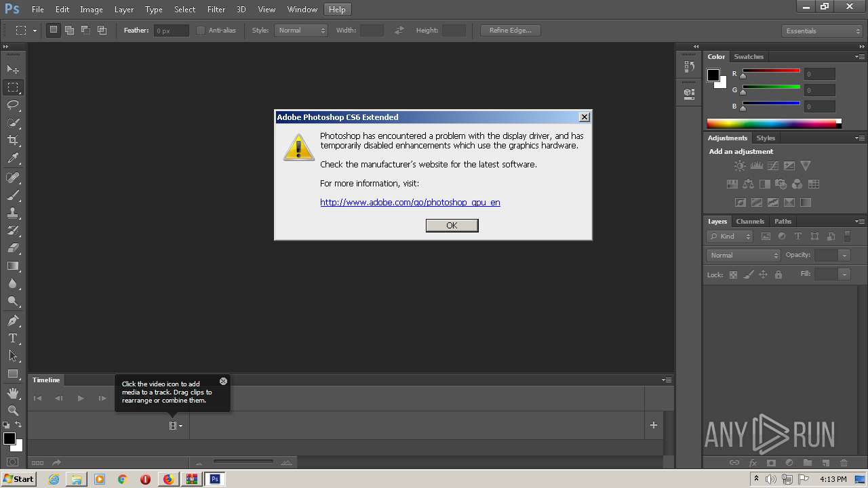
Task: Add a Color Balance adjustment
Action: (x=748, y=184)
